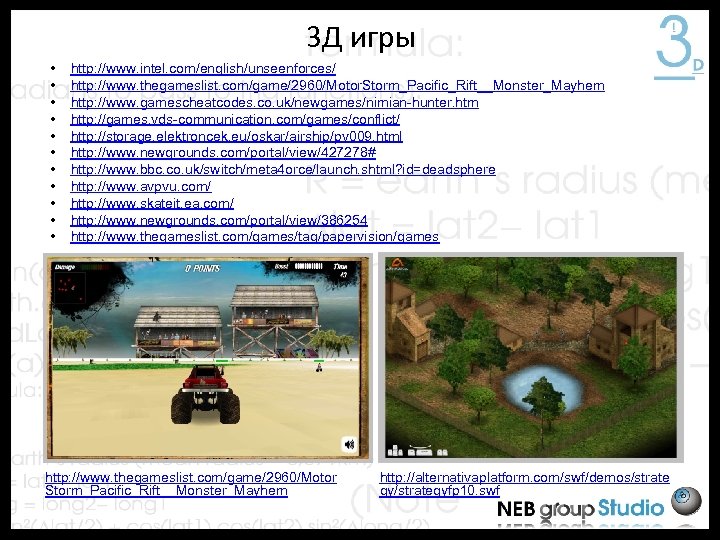Click the slide title 3Д игры
The height and width of the screenshot is (540, 720).
point(361,37)
